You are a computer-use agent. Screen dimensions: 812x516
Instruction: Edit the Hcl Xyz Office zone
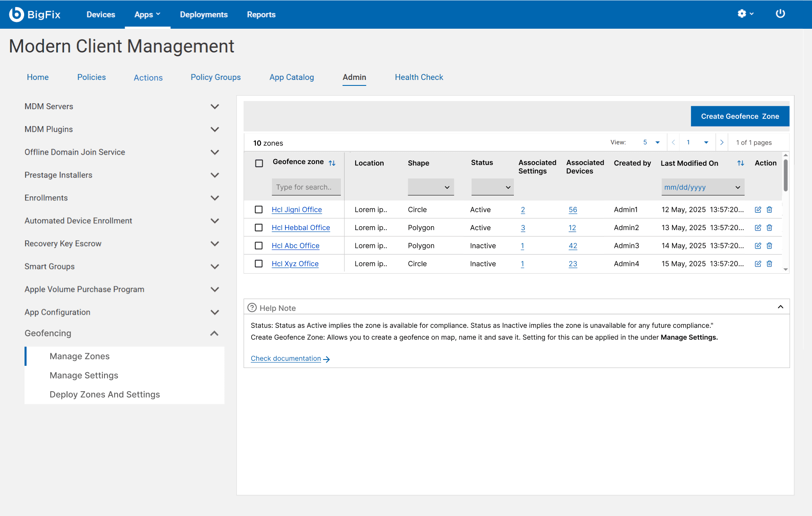(758, 264)
